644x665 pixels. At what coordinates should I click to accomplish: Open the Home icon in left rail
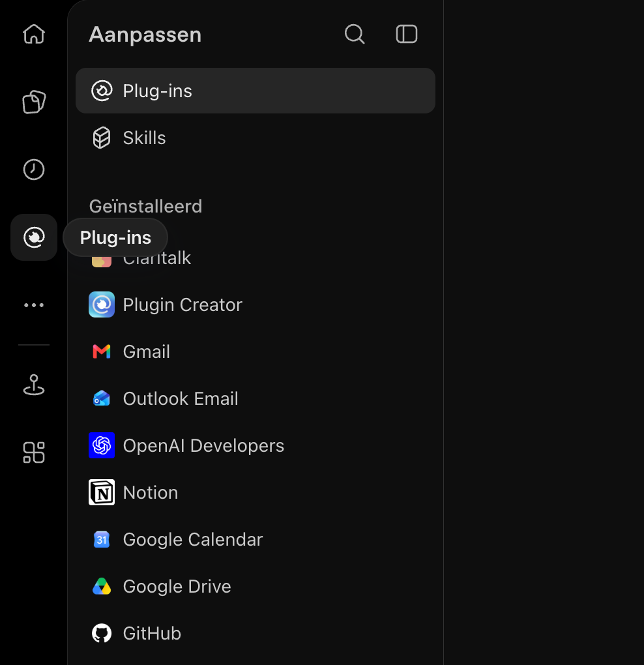point(34,34)
